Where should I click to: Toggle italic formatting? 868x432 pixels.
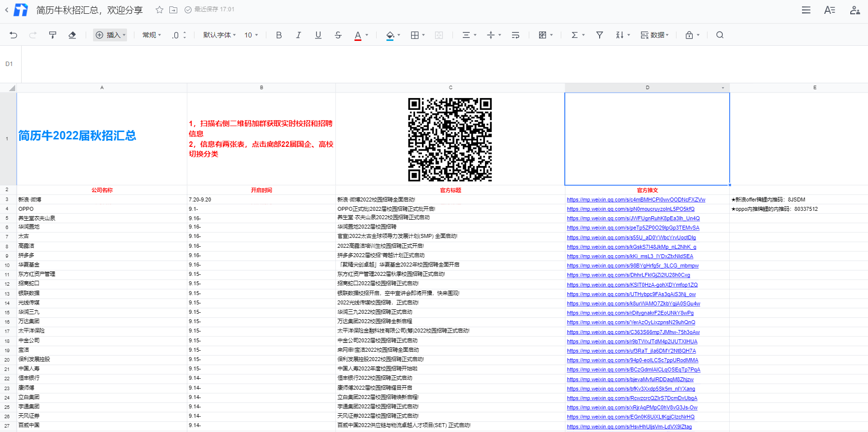[x=298, y=35]
